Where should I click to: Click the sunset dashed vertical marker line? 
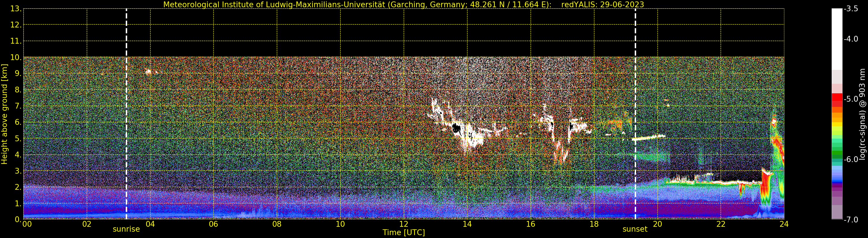tap(636, 114)
